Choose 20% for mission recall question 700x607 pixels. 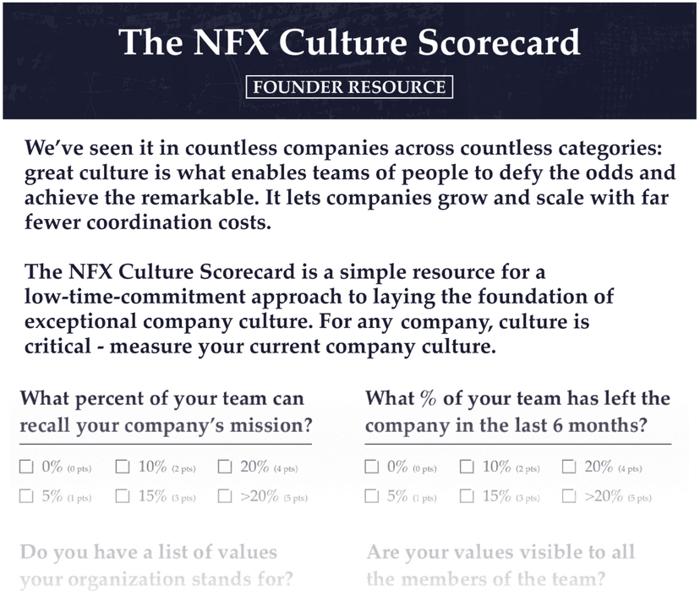[x=225, y=467]
